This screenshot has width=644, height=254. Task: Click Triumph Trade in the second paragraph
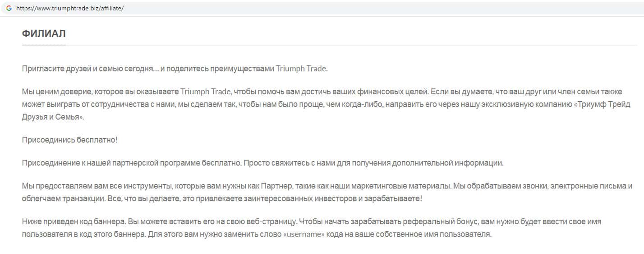click(x=206, y=92)
